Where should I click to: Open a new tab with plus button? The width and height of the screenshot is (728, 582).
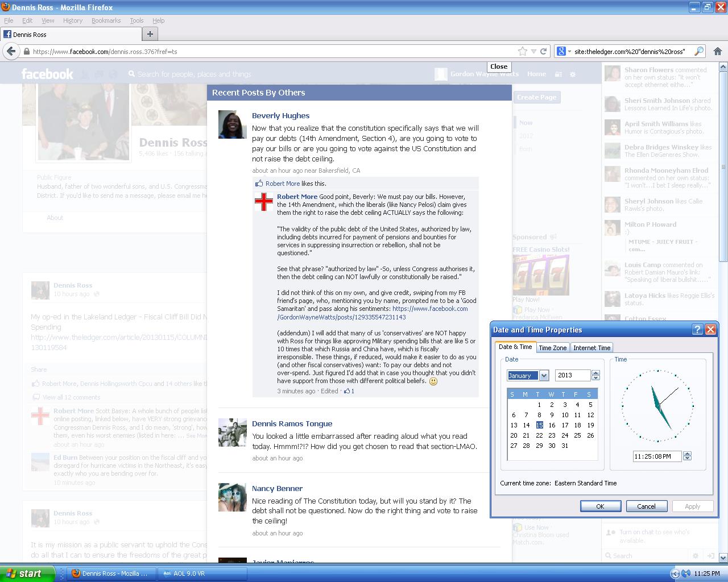(x=150, y=34)
